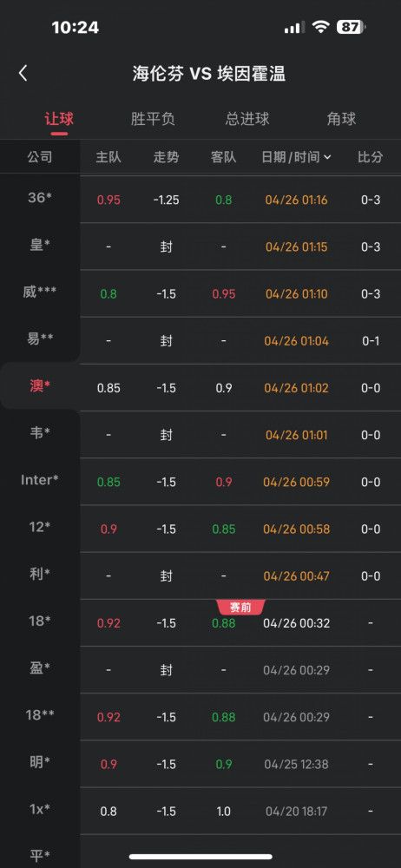Select company 皇* in sidebar
Viewport: 401px width, 868px height.
(40, 245)
